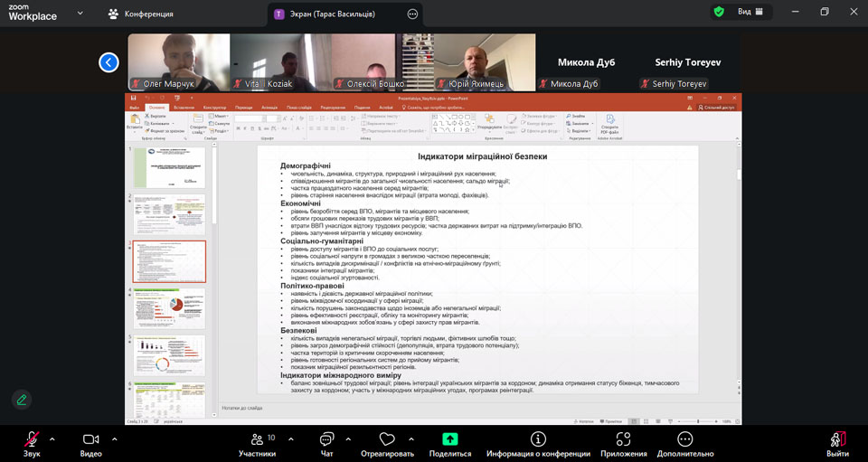
Task: Click the green Поделиться share screen button
Action: [x=450, y=440]
